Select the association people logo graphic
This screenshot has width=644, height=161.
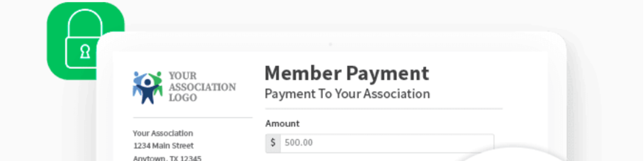pyautogui.click(x=148, y=88)
